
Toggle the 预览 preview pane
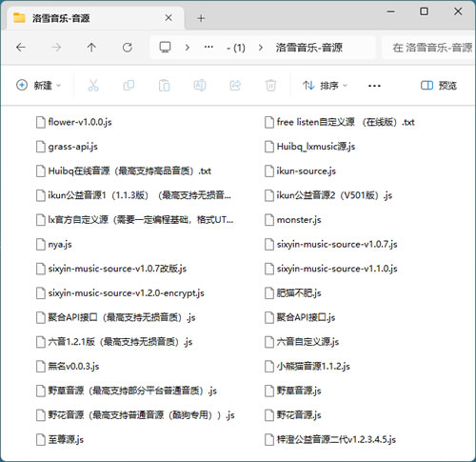439,85
